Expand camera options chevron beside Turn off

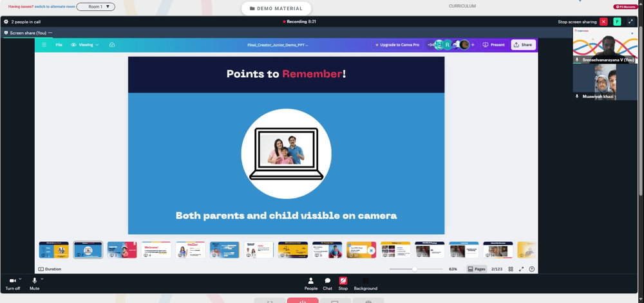tap(20, 279)
